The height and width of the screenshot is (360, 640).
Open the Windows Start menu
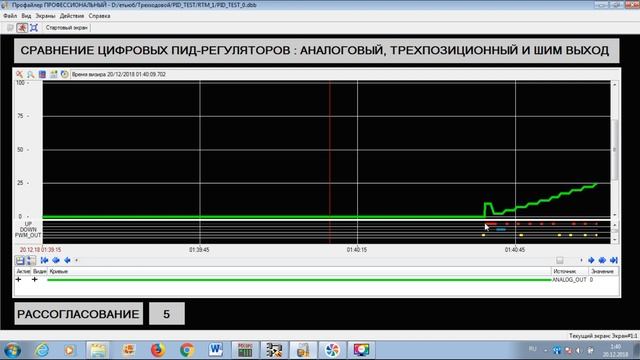click(x=12, y=350)
